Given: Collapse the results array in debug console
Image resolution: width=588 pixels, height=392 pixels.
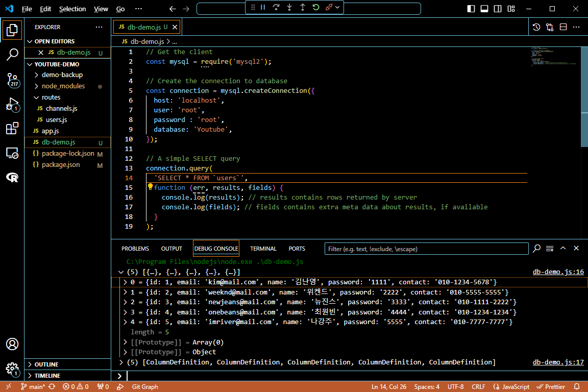Looking at the screenshot, I should click(x=121, y=273).
